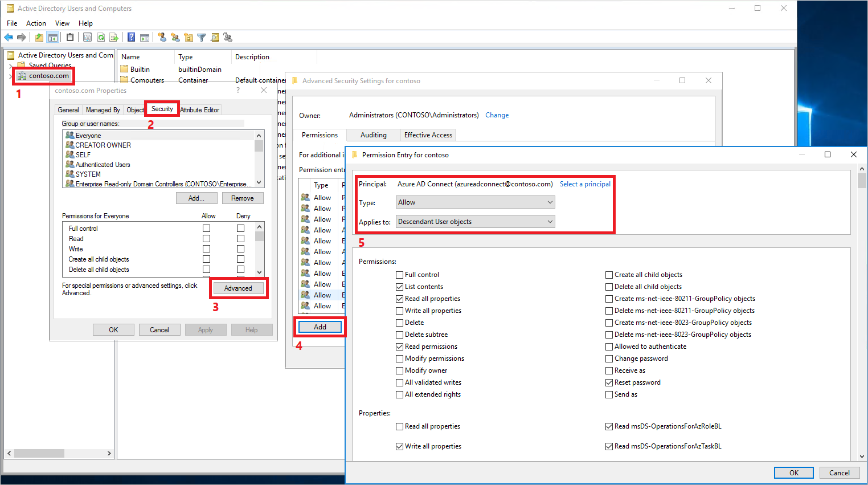868x485 pixels.
Task: Click the Create new group icon
Action: click(x=175, y=38)
